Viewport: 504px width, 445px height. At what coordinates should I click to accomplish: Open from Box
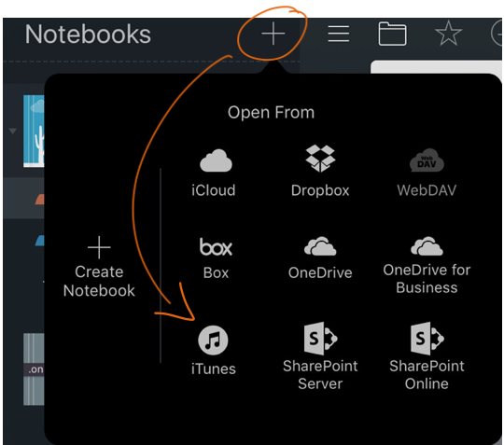(216, 258)
